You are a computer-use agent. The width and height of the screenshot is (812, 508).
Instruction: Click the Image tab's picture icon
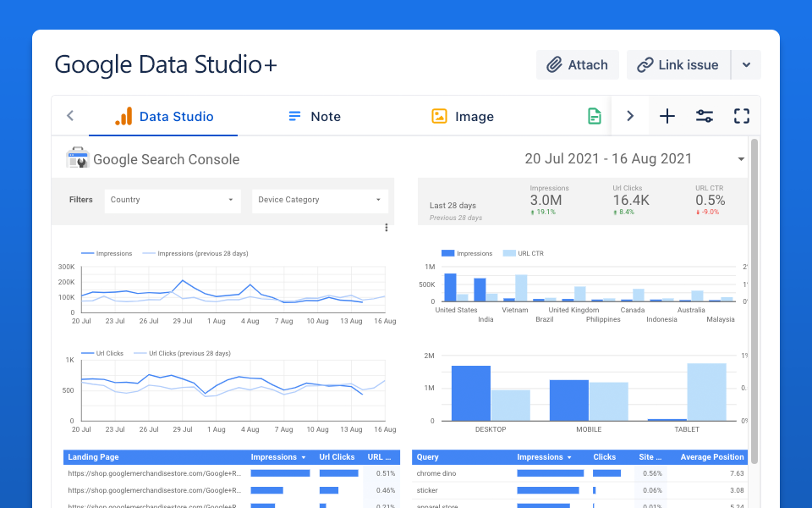coord(439,116)
